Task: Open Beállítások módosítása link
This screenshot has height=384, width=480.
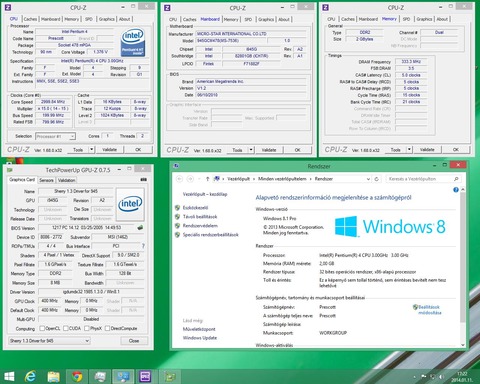Action: [429, 310]
